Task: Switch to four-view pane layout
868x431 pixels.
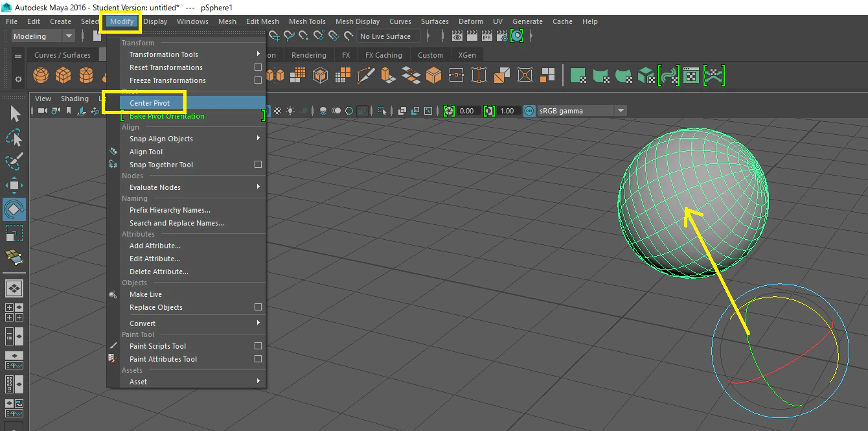Action: [x=14, y=312]
